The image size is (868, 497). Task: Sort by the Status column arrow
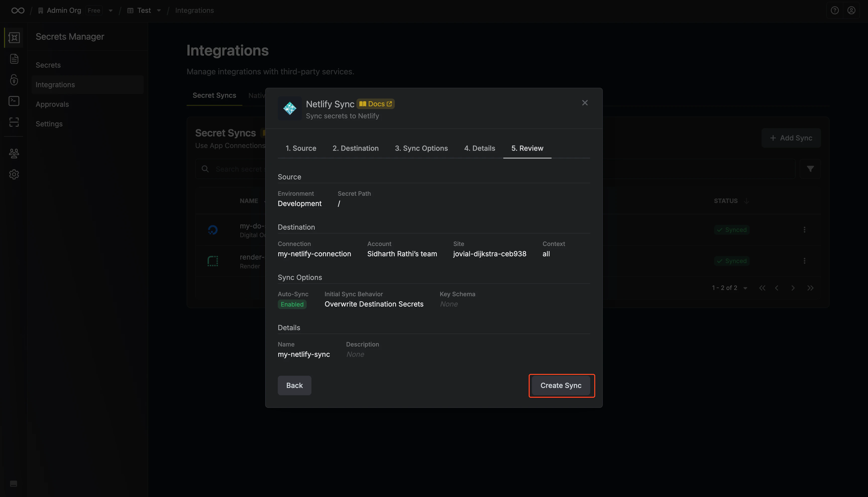(746, 201)
